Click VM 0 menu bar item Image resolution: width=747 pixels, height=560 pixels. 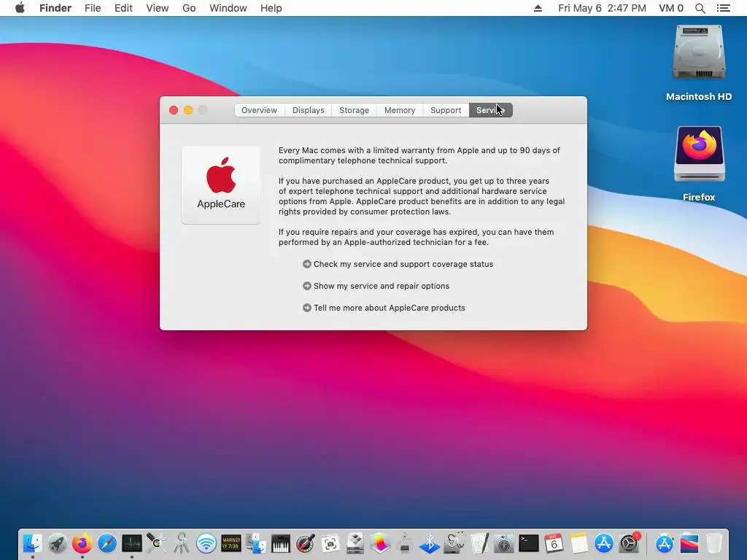[x=671, y=8]
